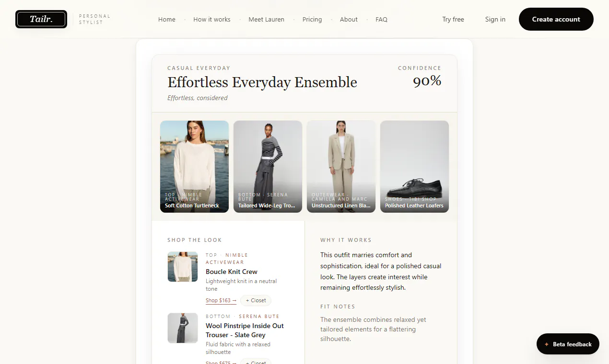Click the Try free link

point(453,20)
